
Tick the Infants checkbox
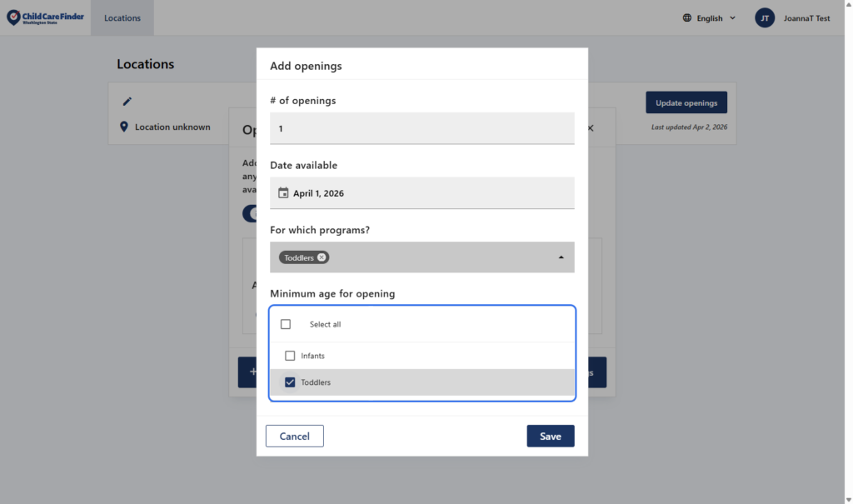tap(290, 356)
